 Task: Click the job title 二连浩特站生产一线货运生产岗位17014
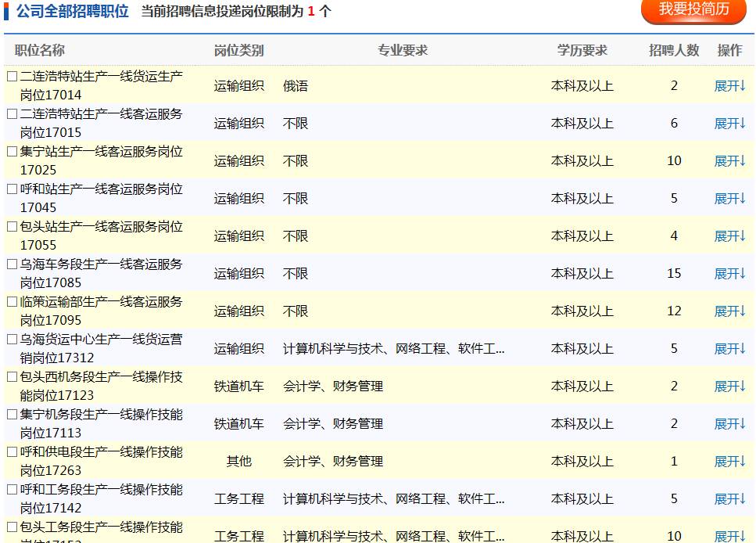(102, 85)
